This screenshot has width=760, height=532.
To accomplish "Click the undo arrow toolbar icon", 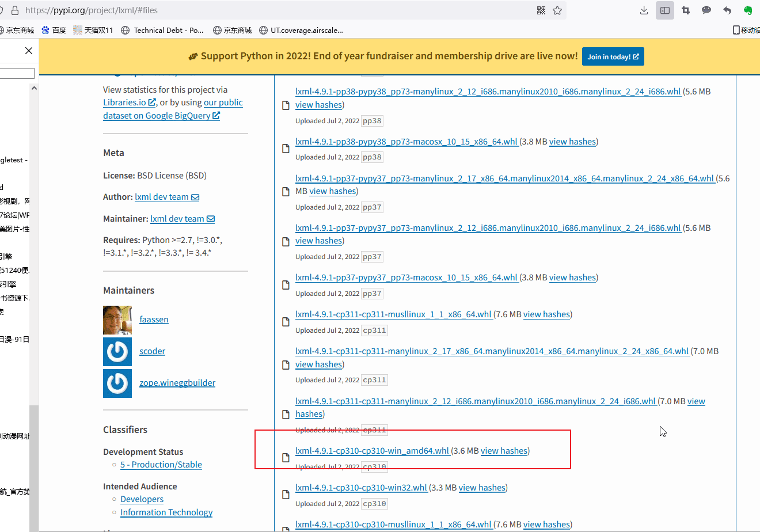I will (727, 10).
